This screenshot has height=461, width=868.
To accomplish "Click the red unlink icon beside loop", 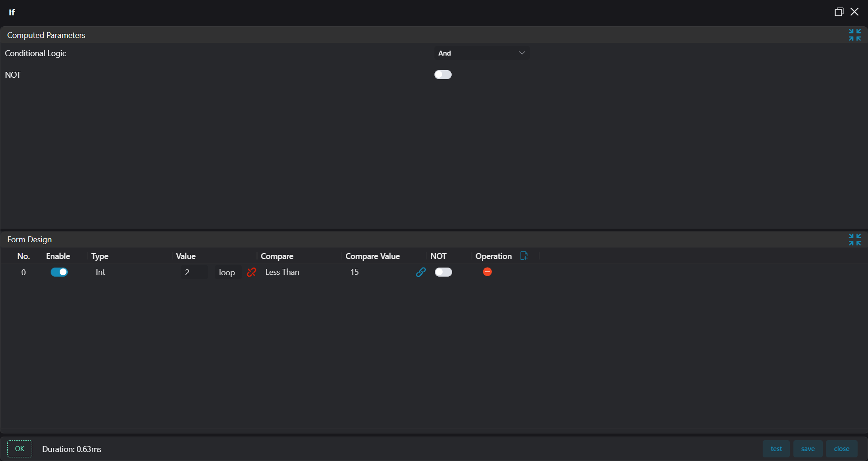I will [251, 272].
